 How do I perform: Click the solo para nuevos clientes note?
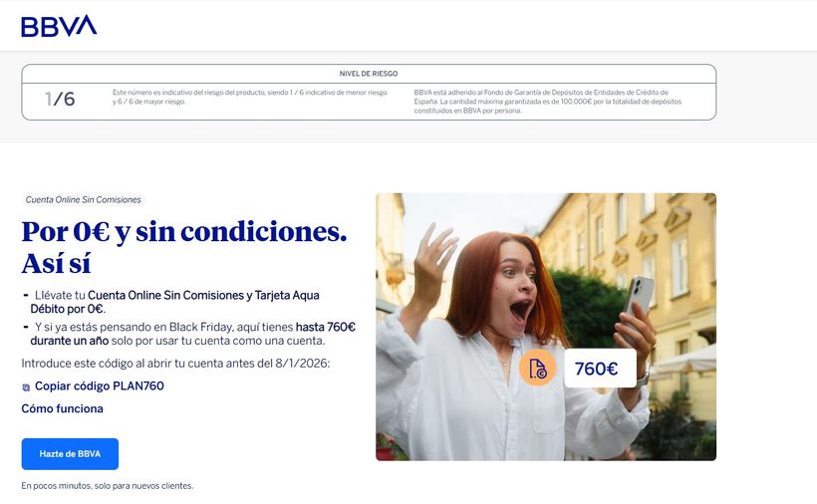(108, 486)
